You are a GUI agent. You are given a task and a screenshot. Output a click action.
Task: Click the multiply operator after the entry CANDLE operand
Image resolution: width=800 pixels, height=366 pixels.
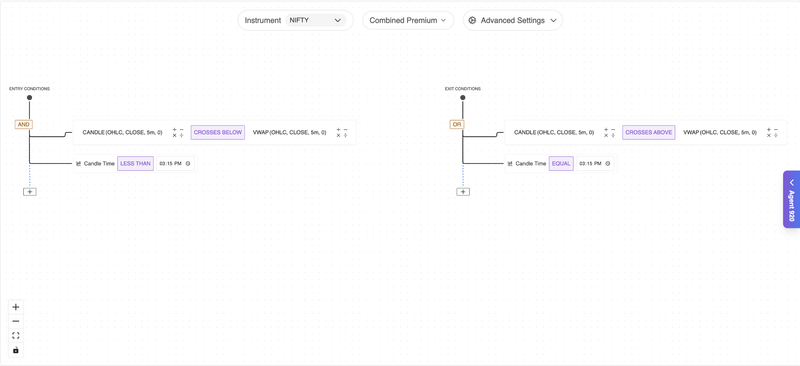coord(174,136)
